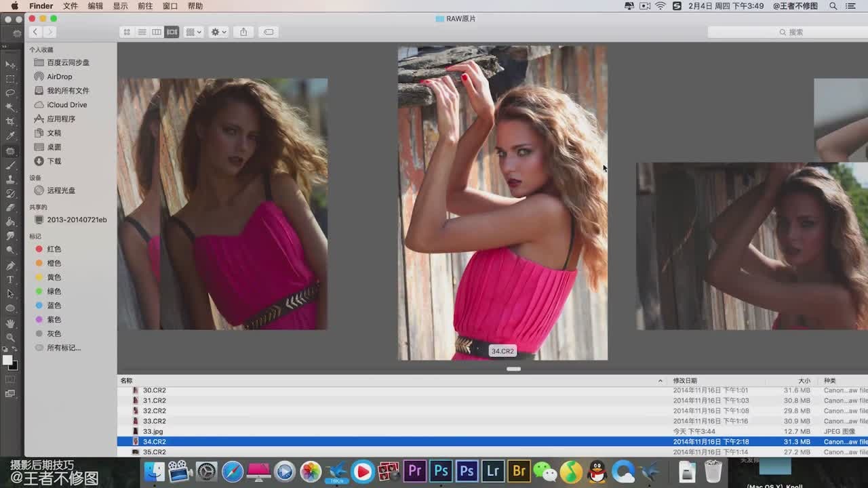Switch Finder to Cover Flow view
Screen dimensions: 868x488
172,32
